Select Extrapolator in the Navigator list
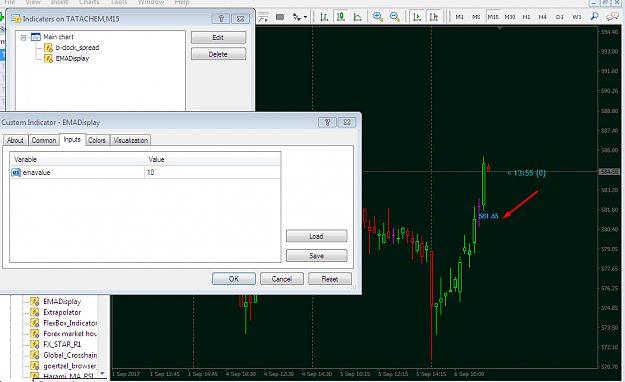The width and height of the screenshot is (625, 382). click(x=62, y=313)
